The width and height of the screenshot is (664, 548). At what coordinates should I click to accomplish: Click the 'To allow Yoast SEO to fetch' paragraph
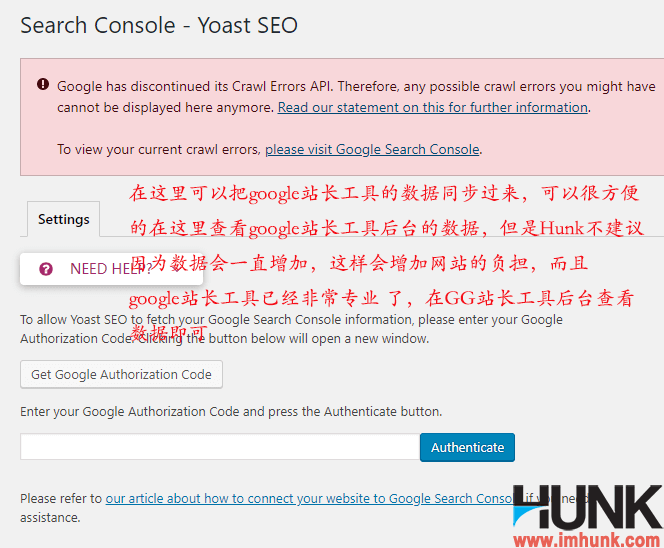[x=291, y=329]
